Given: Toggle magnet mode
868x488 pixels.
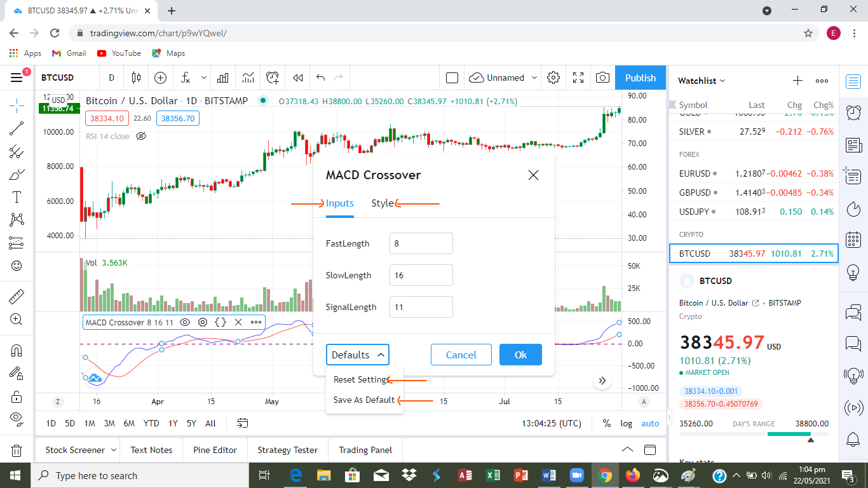Looking at the screenshot, I should pos(17,350).
